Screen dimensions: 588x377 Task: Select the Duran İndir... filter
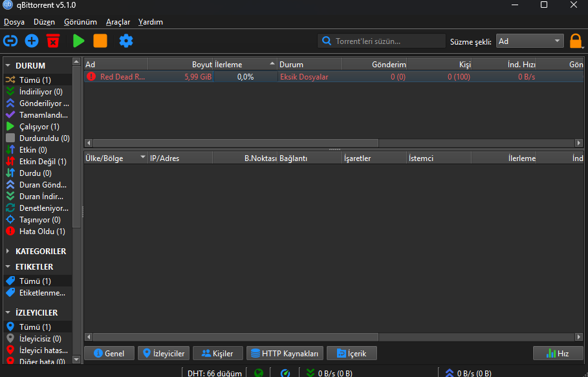pyautogui.click(x=38, y=196)
